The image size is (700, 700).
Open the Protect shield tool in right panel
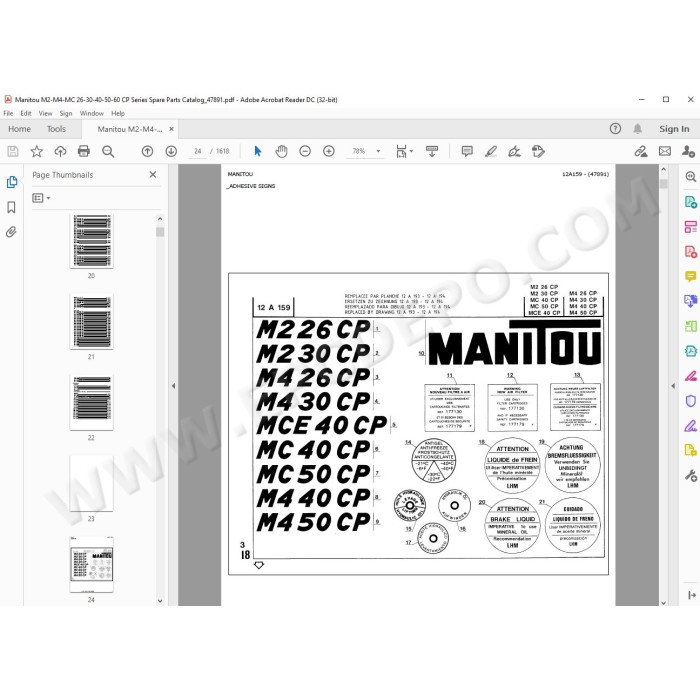691,401
